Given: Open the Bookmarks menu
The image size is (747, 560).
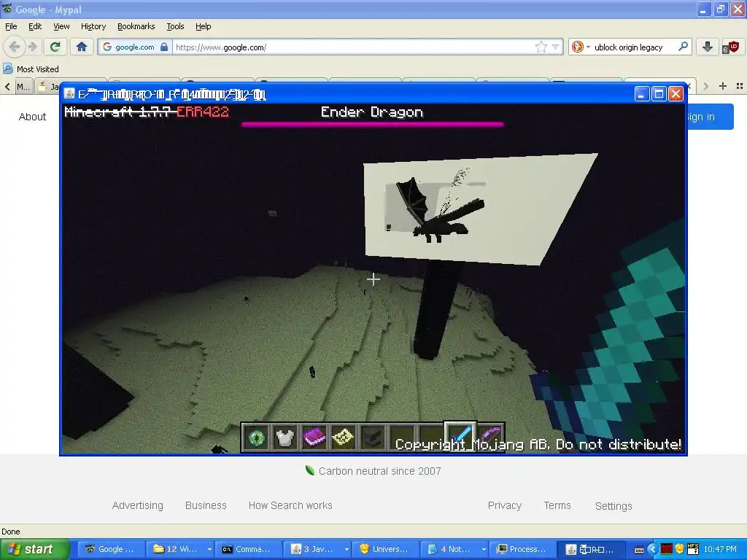Looking at the screenshot, I should tap(136, 26).
